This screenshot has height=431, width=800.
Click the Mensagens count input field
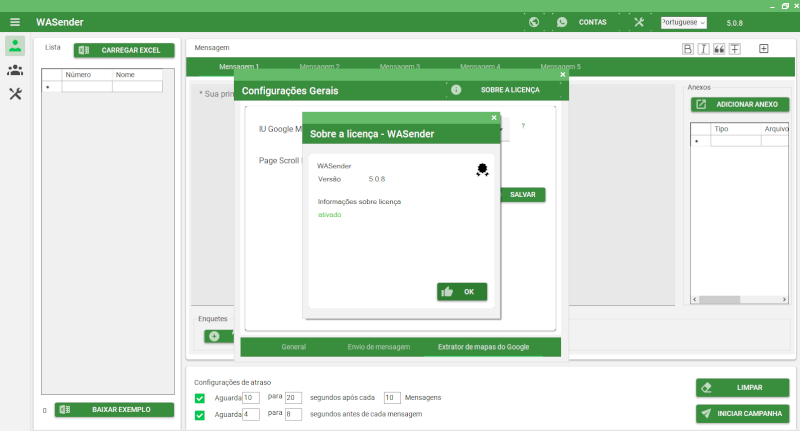[392, 398]
